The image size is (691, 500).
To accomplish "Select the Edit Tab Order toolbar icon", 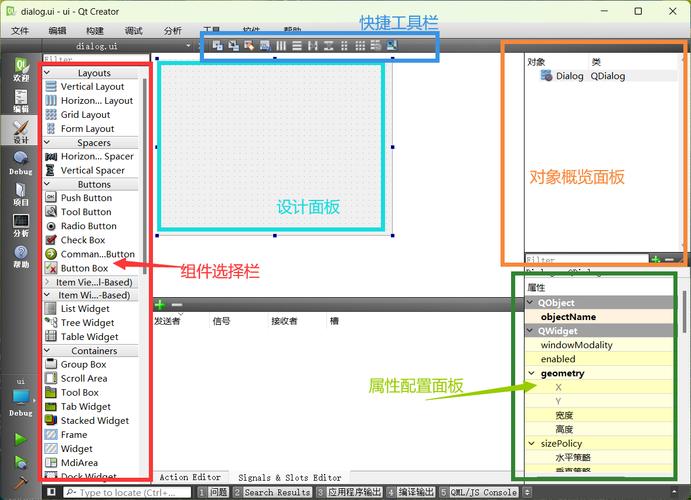I will 265,45.
